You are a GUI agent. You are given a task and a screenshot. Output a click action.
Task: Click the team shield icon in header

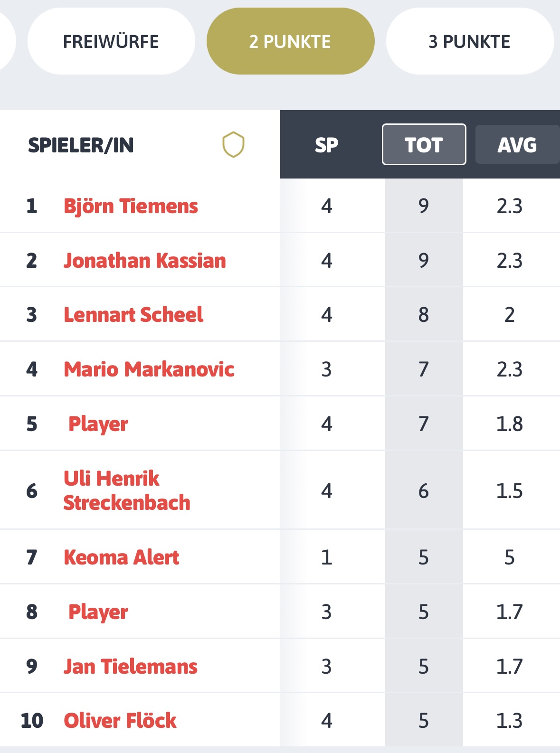point(233,145)
